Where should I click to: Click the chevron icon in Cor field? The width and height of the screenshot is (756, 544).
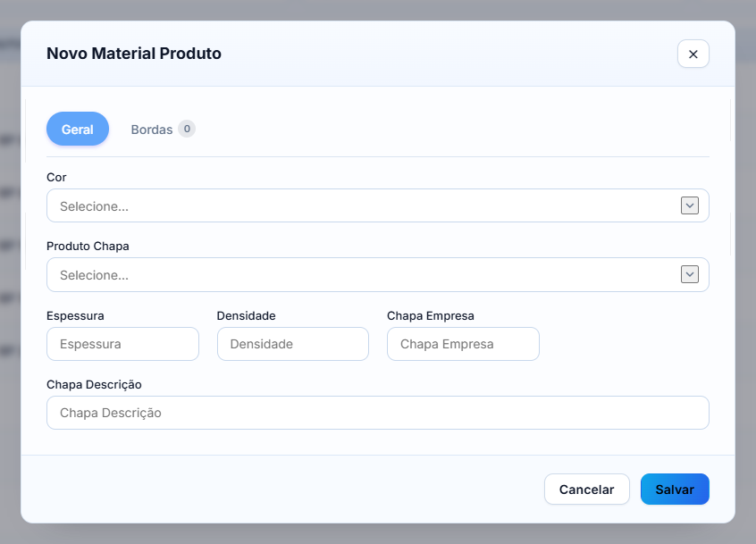coord(690,205)
